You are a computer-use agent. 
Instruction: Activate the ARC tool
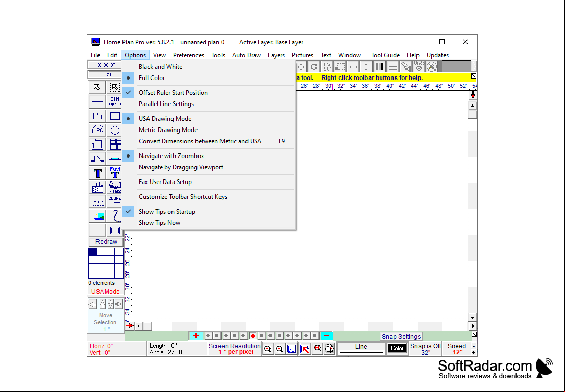97,130
